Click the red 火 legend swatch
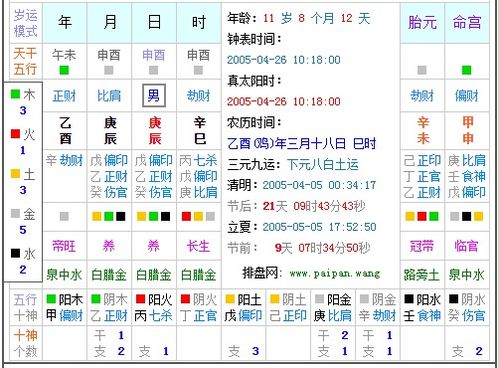The height and width of the screenshot is (368, 499). pos(15,134)
